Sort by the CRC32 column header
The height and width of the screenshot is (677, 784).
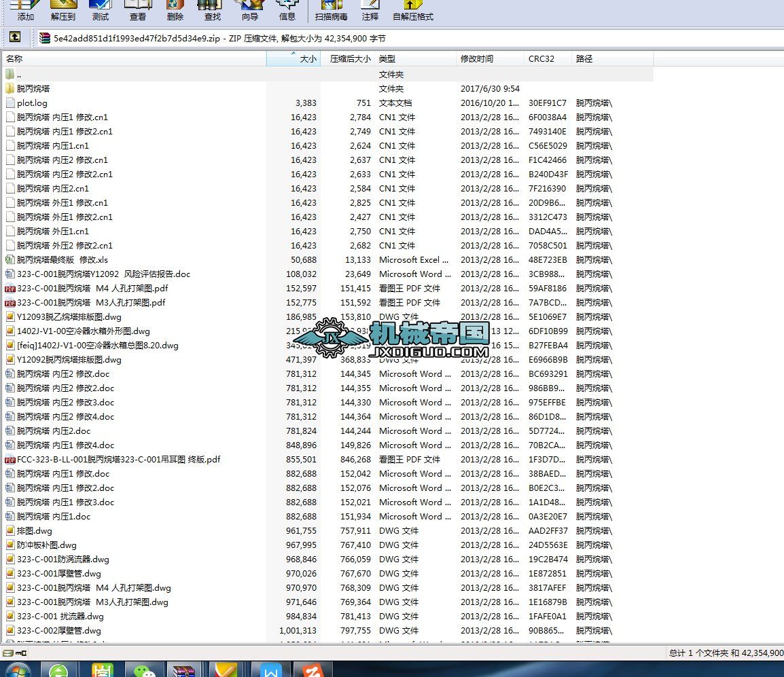click(x=548, y=58)
